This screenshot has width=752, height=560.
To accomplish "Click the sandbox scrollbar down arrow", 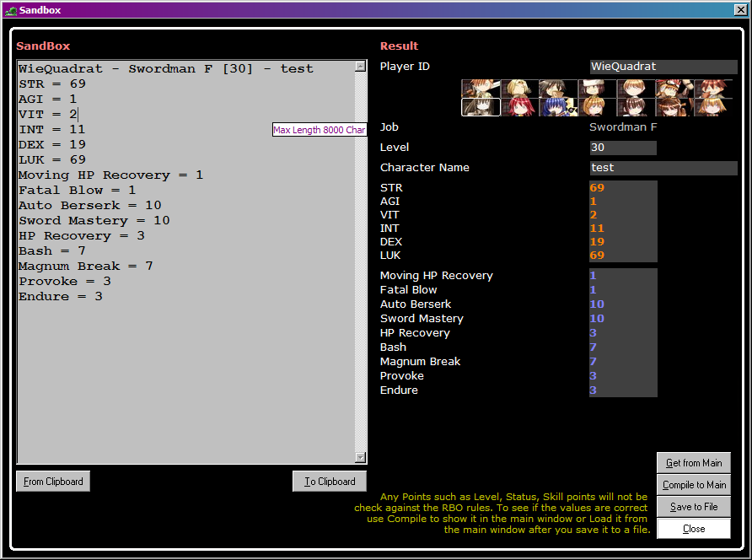I will [361, 457].
